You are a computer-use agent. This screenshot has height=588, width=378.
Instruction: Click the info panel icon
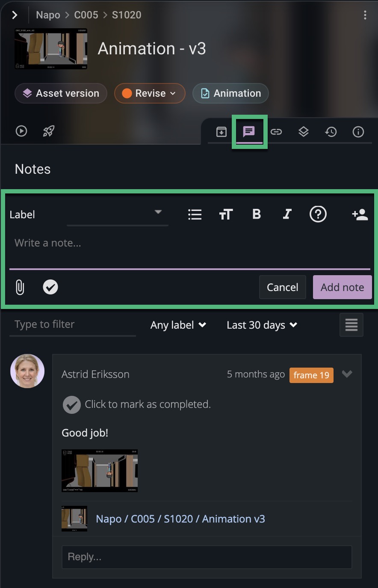coord(358,132)
